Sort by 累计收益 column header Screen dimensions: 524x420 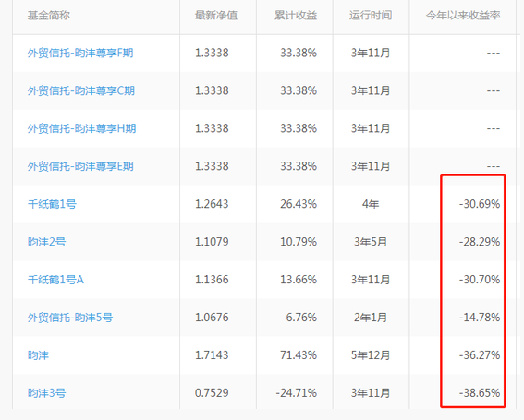(296, 16)
